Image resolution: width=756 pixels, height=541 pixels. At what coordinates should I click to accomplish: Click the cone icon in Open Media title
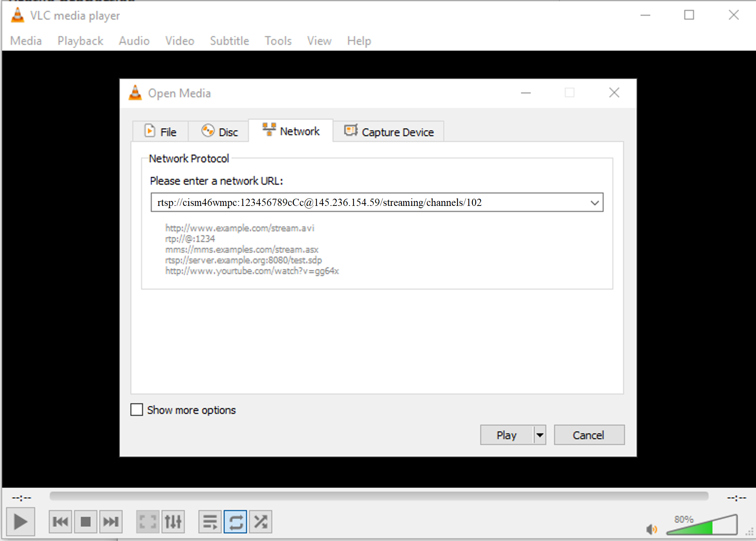[x=135, y=93]
